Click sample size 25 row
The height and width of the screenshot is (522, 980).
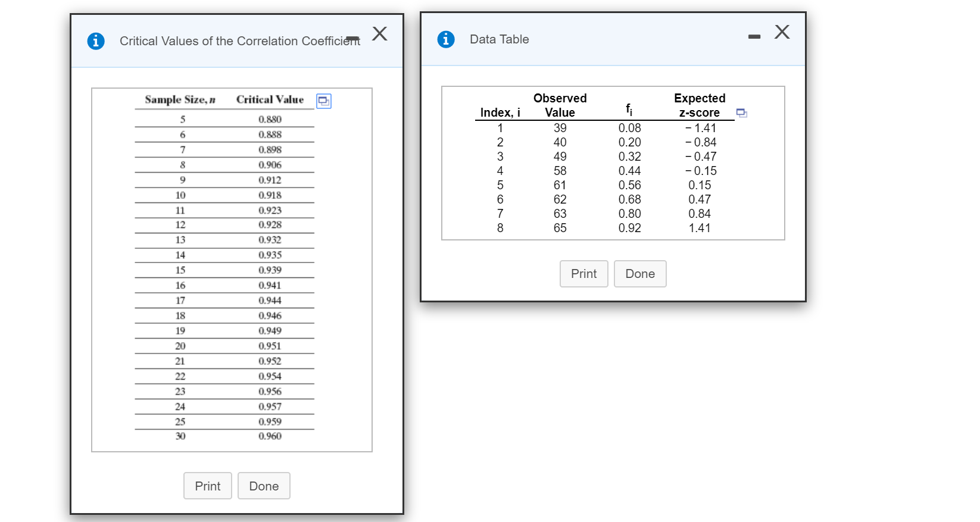(224, 421)
